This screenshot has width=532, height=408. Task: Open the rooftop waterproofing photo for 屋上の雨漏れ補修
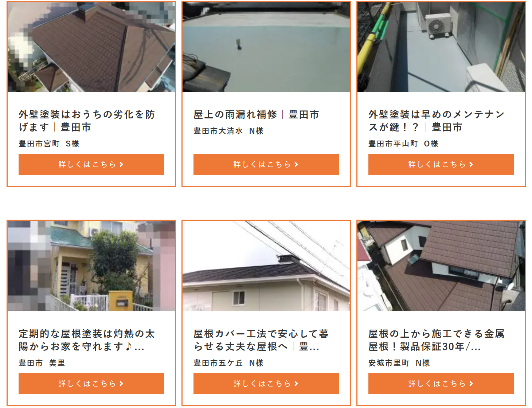coord(266,47)
